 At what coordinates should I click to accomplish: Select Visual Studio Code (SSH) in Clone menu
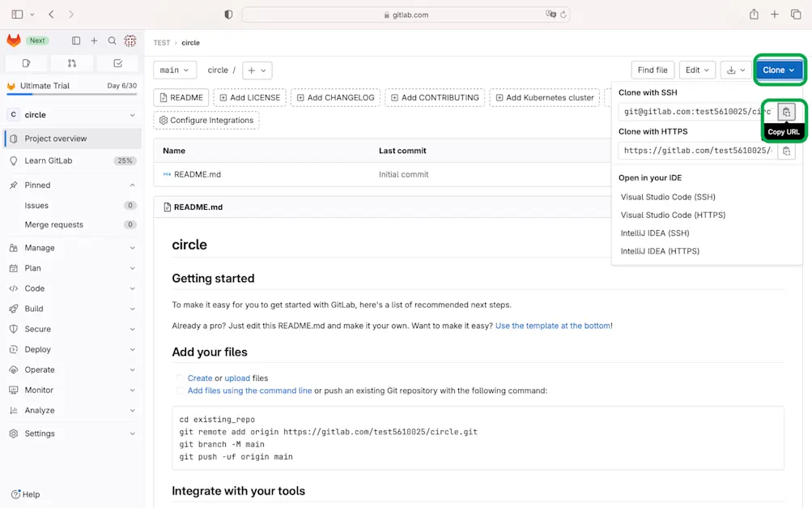point(667,196)
